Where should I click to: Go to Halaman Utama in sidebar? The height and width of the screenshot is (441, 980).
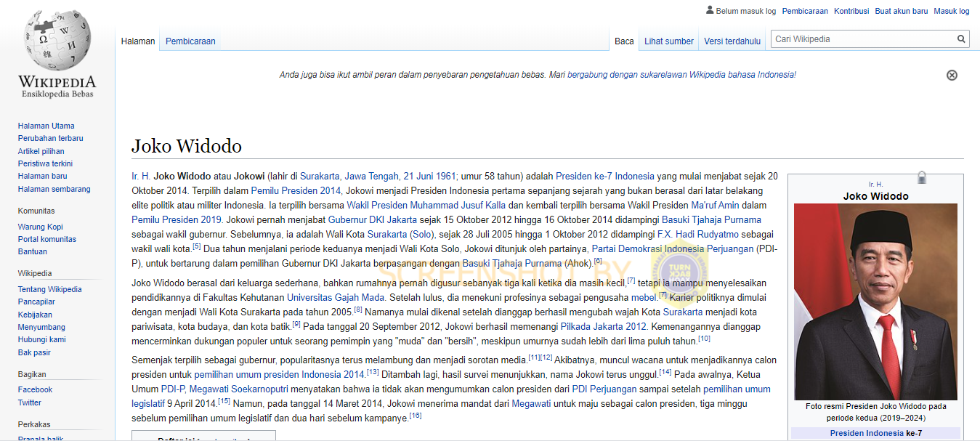(x=46, y=126)
